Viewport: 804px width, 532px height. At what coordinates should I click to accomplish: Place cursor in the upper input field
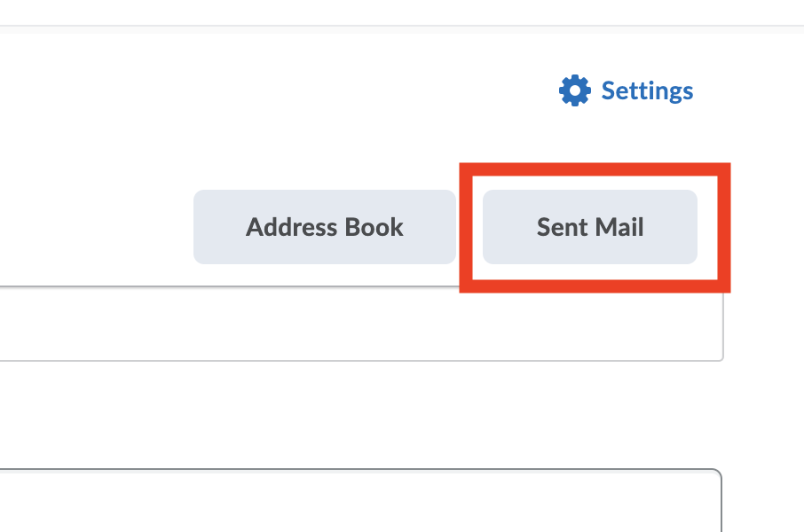355,325
